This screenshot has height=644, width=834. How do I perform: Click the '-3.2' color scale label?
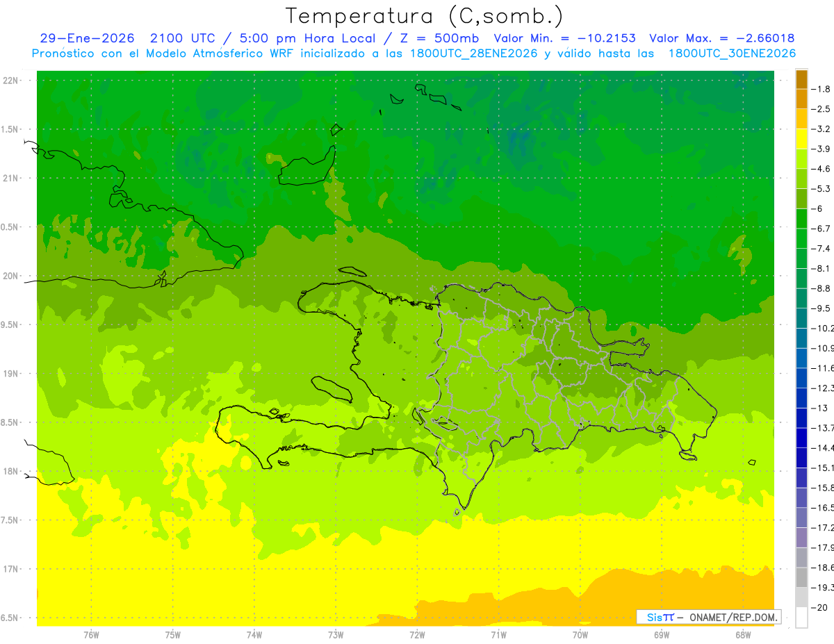click(820, 129)
